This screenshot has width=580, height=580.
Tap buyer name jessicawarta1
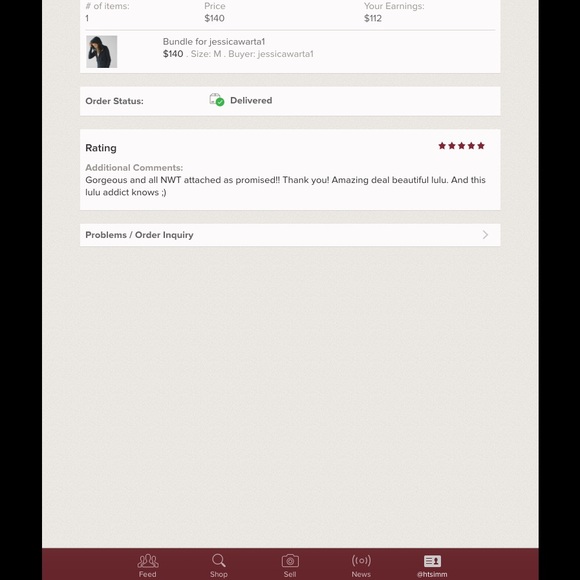point(286,54)
